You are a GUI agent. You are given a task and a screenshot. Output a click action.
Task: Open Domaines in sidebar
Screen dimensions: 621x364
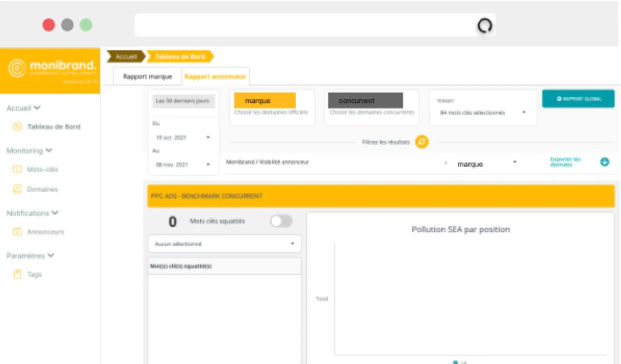pos(42,189)
